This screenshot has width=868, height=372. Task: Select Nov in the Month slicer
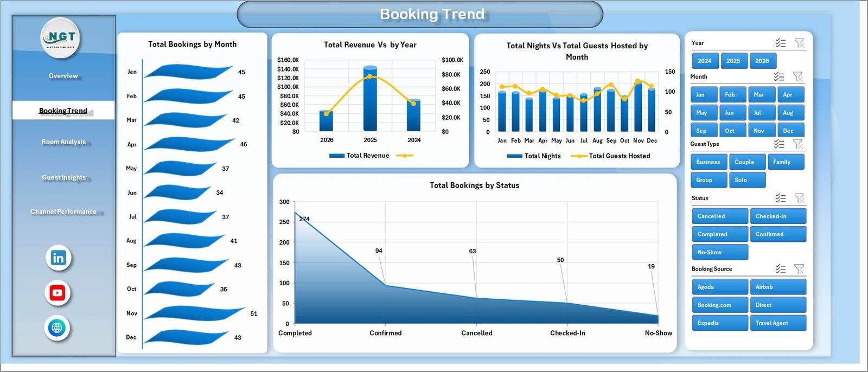tap(758, 131)
